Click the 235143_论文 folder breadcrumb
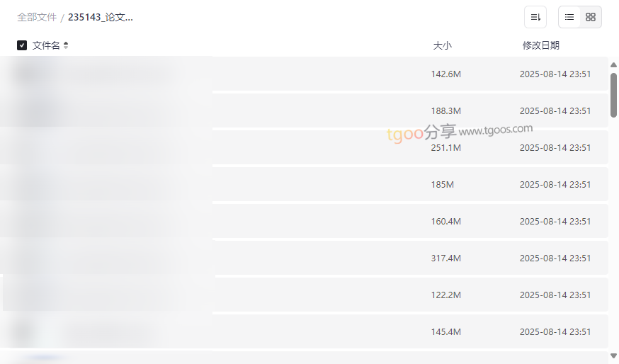The image size is (619, 364). (101, 17)
